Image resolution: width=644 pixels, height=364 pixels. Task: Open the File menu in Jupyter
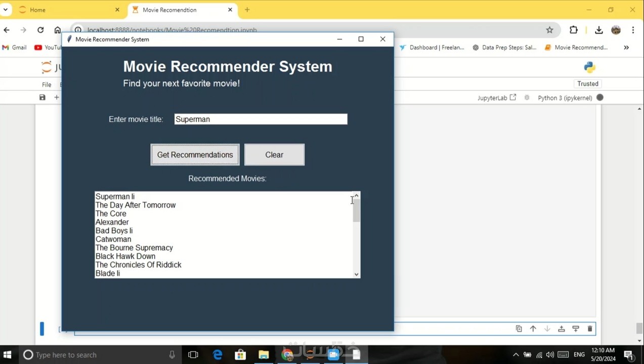tap(47, 84)
